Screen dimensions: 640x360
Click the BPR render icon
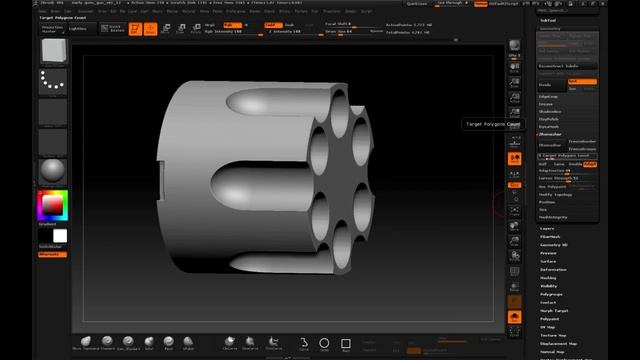pyautogui.click(x=514, y=44)
